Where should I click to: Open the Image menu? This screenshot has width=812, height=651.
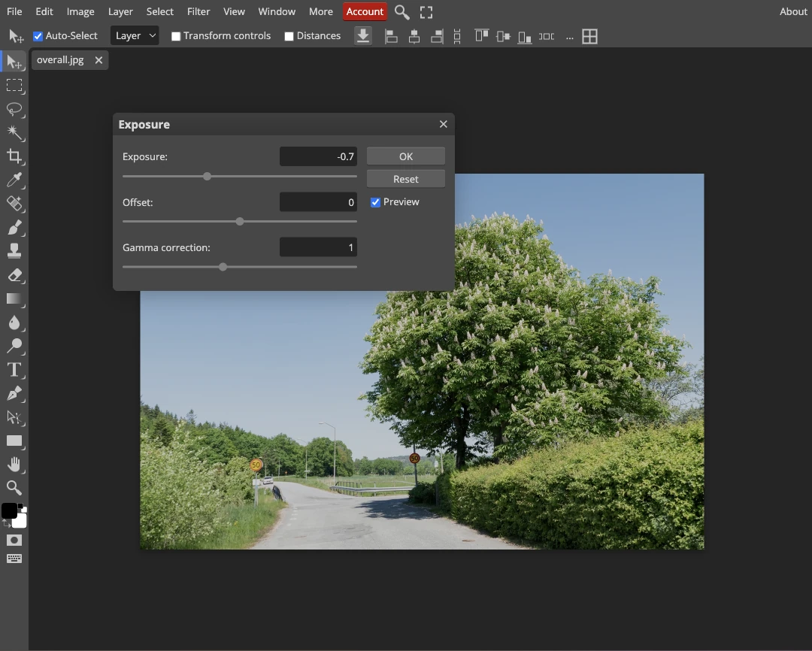pos(80,11)
